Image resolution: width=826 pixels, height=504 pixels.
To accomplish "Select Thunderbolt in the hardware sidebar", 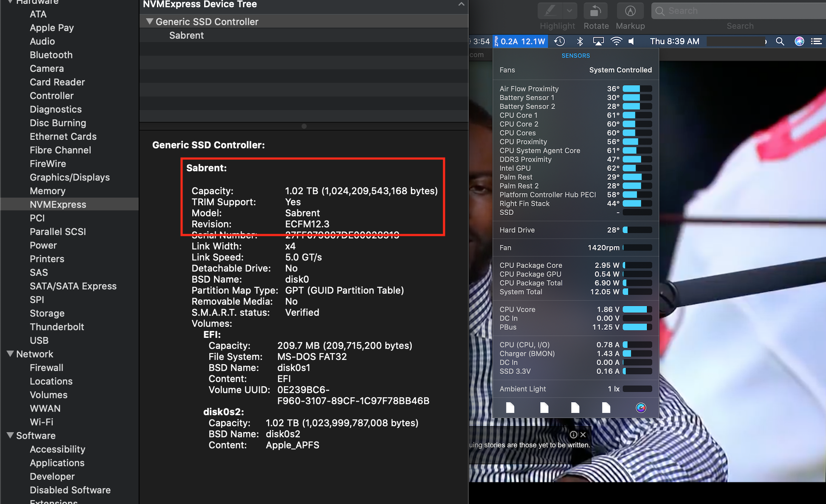I will (x=57, y=327).
